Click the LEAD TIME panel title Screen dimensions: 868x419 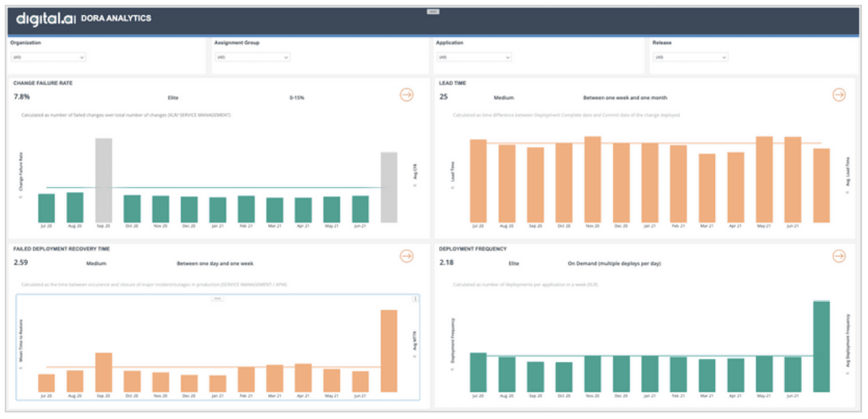(x=453, y=83)
